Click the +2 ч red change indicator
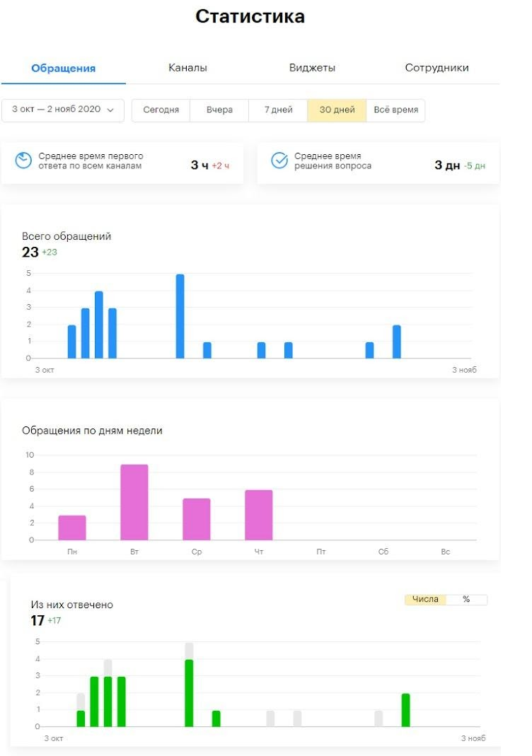The image size is (532, 756). [x=221, y=166]
